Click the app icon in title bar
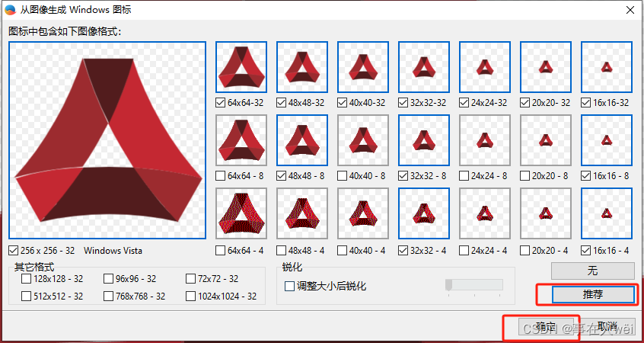This screenshot has height=343, width=644. (10, 10)
